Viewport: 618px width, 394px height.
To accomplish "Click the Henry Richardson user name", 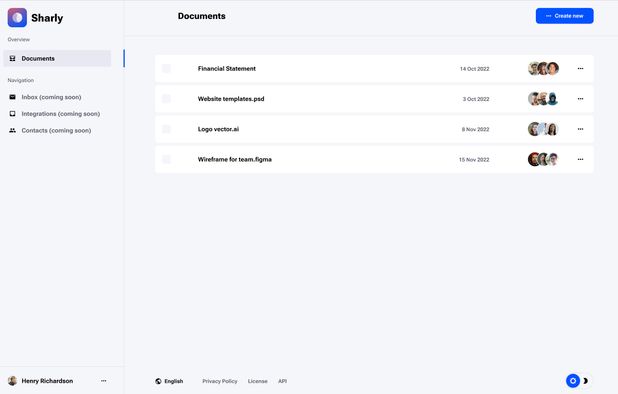I will 47,381.
